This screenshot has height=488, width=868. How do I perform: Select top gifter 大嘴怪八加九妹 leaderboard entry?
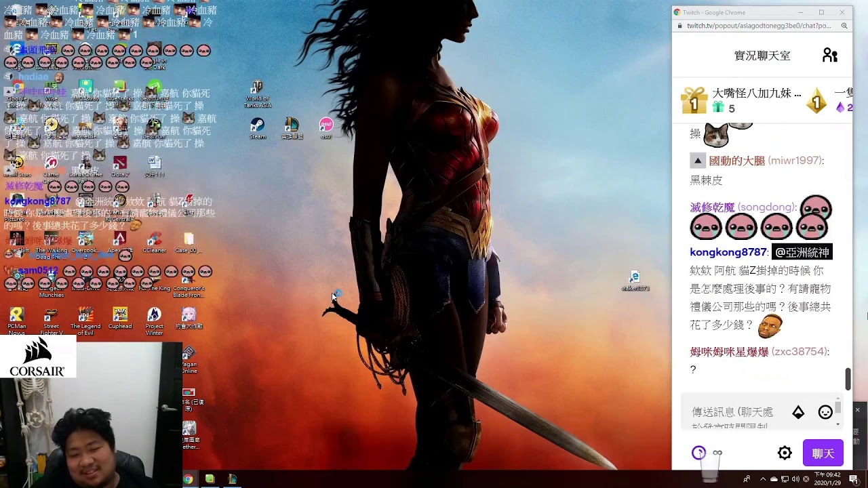[x=742, y=101]
